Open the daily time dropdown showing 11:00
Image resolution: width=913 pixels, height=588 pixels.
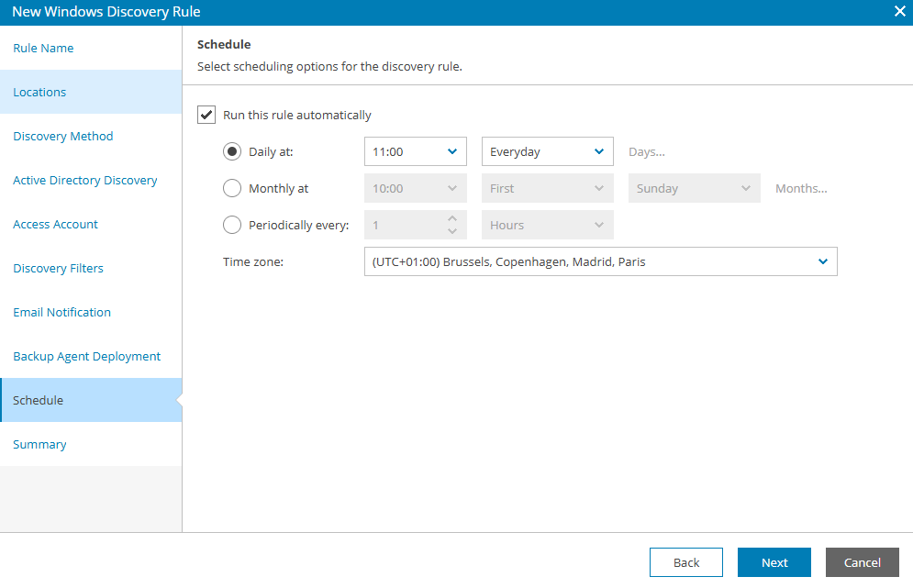coord(415,152)
